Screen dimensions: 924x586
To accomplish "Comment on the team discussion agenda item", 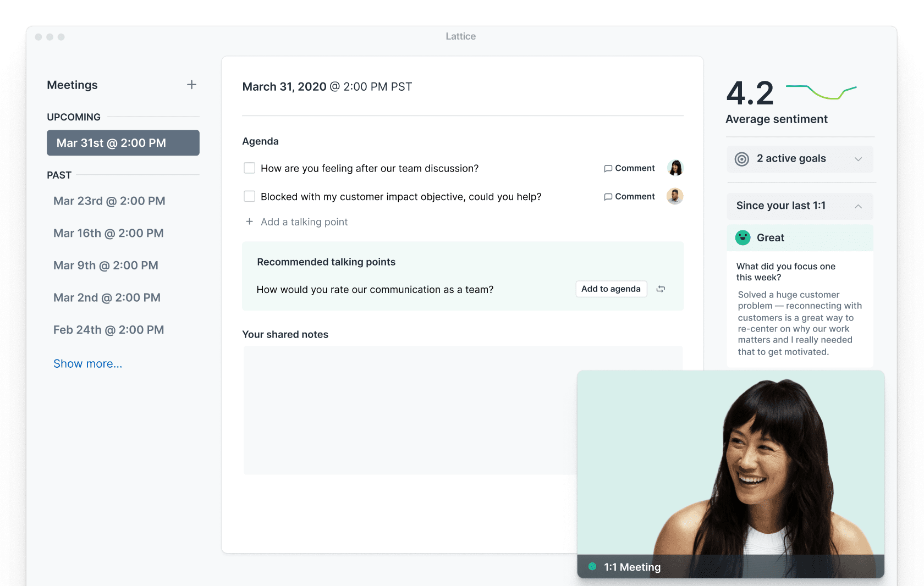I will [x=629, y=168].
